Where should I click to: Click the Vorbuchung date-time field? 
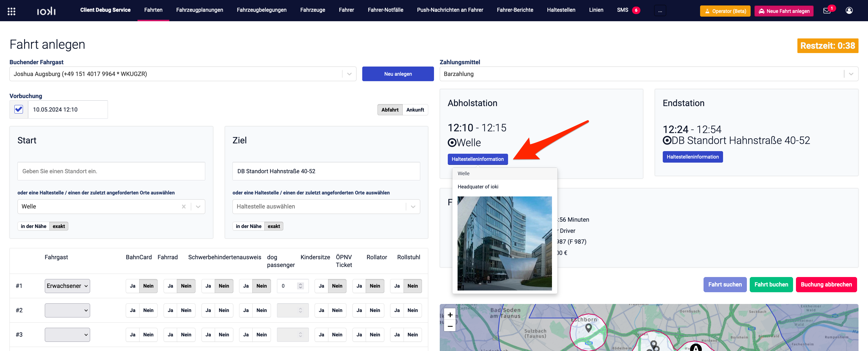pyautogui.click(x=68, y=110)
